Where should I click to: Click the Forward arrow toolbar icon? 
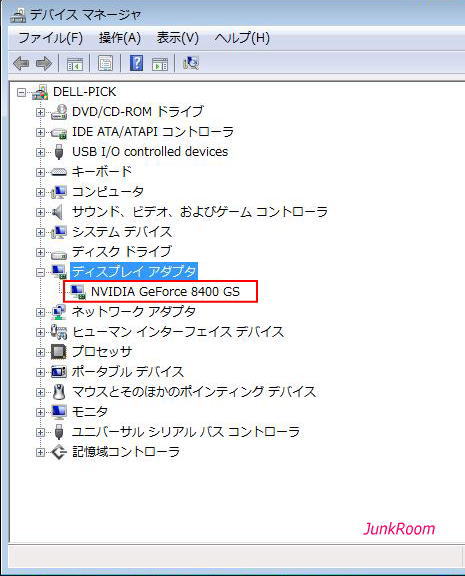(x=44, y=64)
